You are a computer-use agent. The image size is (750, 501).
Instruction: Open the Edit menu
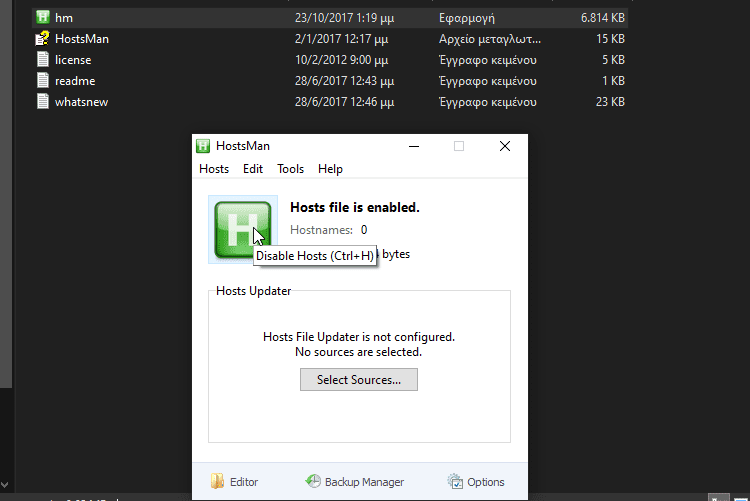(x=253, y=169)
